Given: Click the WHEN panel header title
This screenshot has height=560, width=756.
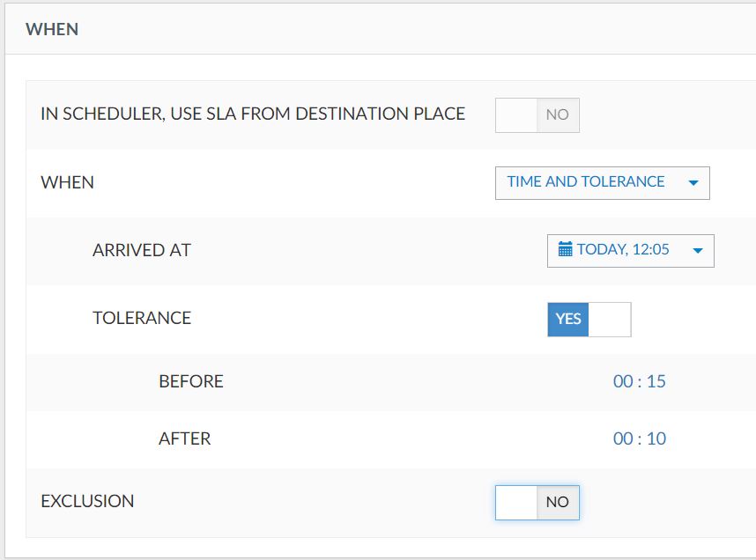Looking at the screenshot, I should click(52, 29).
